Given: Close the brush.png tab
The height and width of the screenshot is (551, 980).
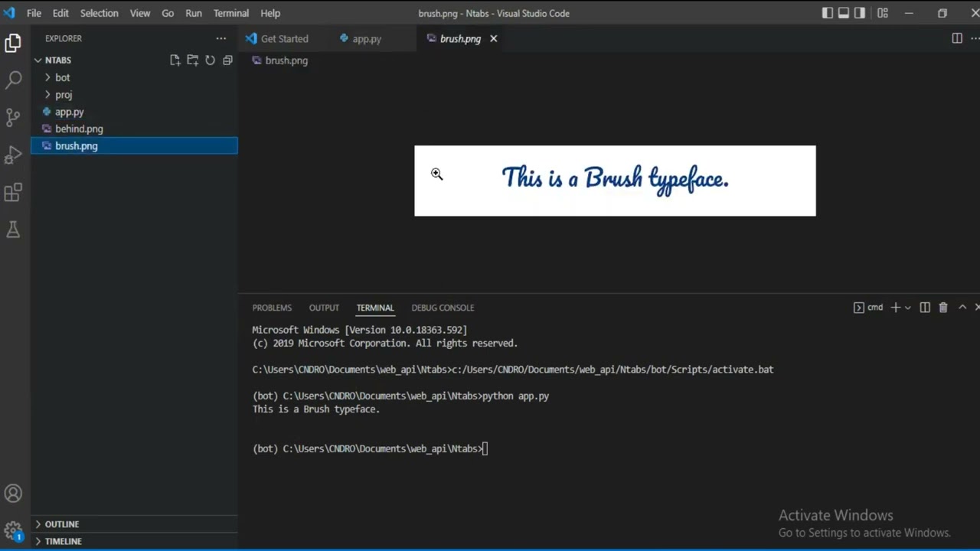Looking at the screenshot, I should (494, 38).
